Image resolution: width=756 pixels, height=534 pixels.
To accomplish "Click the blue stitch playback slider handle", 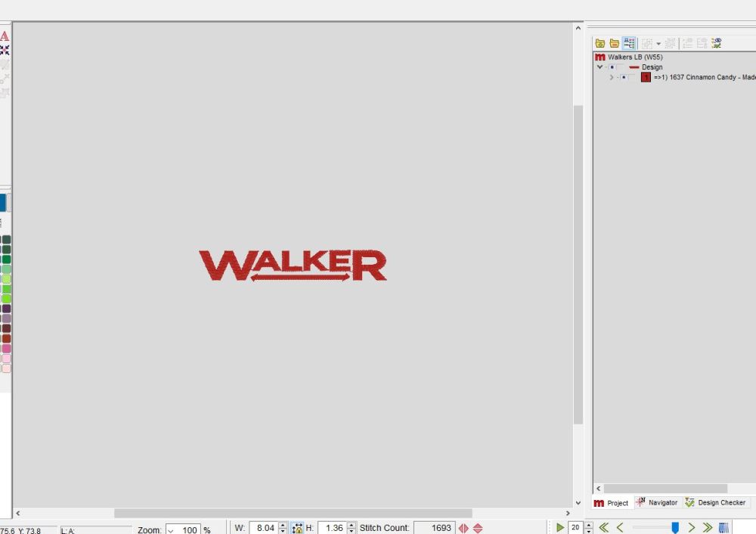I will (x=675, y=528).
